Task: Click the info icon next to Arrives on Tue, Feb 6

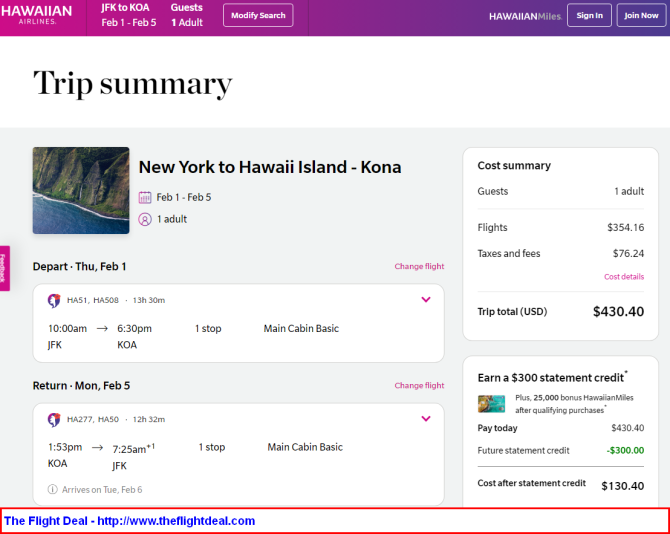Action: point(53,489)
